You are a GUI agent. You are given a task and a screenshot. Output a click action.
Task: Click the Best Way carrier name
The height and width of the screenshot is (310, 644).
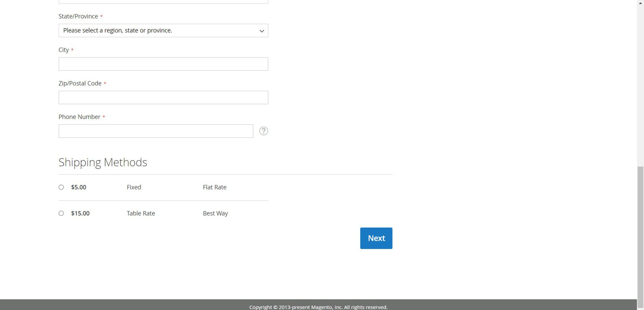pyautogui.click(x=215, y=213)
